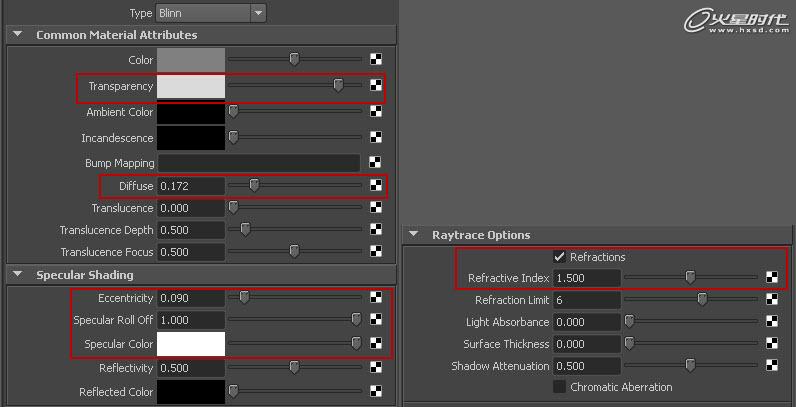The image size is (796, 407).
Task: Click the map button next to Transparency
Action: click(x=376, y=85)
